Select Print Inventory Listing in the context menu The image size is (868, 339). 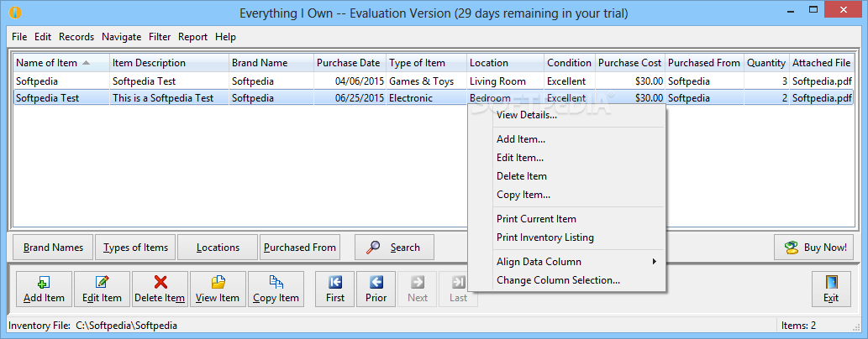coord(567,237)
